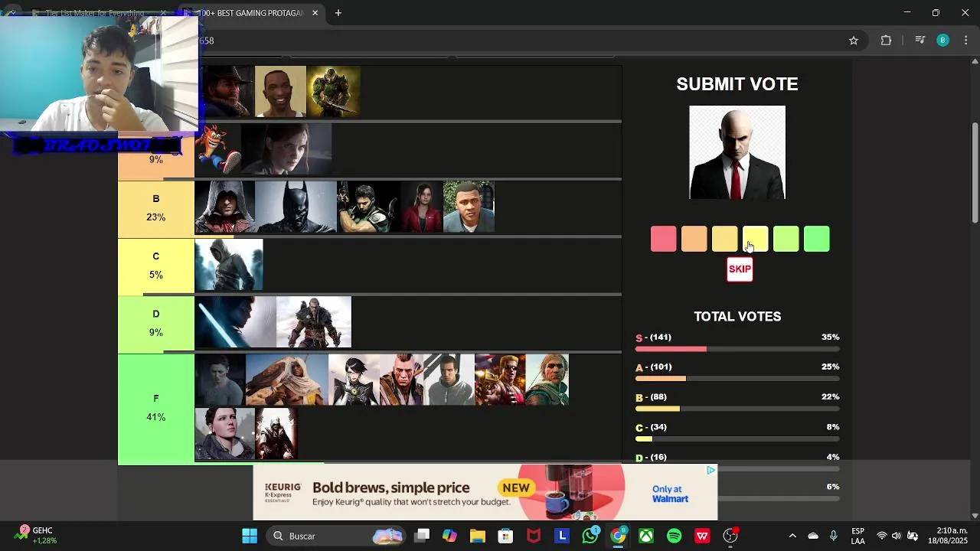Select the Duke Nukem thumbnail in F tier
Viewport: 980px width, 551px height.
(500, 380)
